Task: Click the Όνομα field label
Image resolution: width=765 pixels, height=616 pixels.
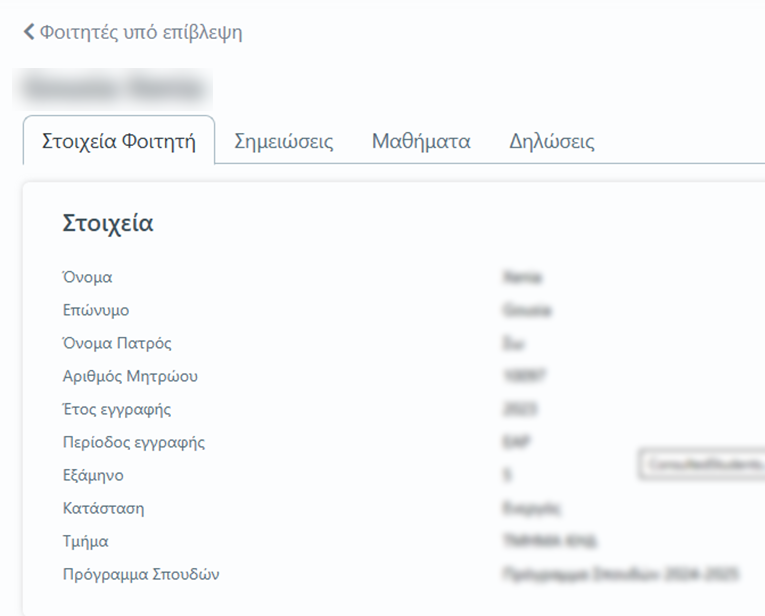Action: click(x=87, y=278)
